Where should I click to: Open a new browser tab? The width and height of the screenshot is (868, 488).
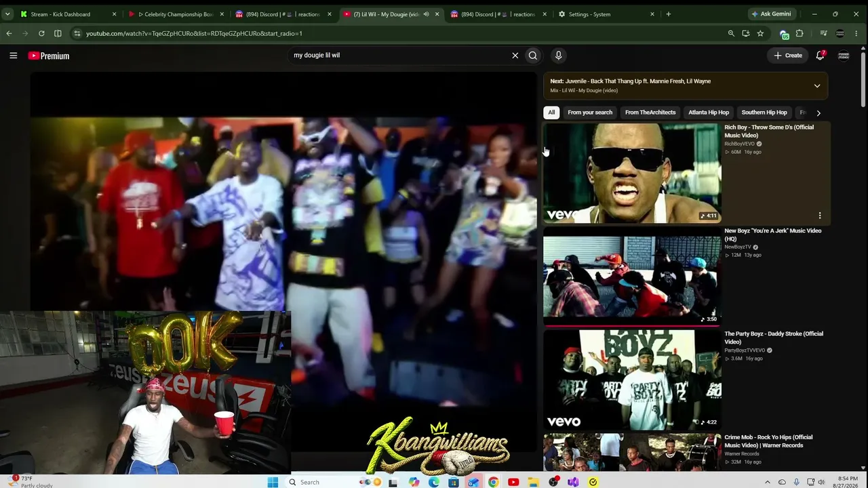[x=669, y=14]
